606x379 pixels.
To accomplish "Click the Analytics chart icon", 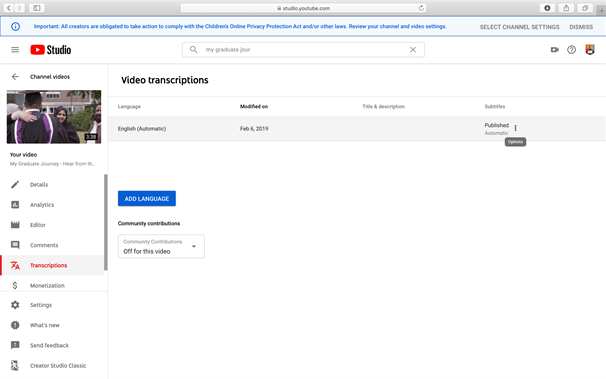I will point(15,204).
